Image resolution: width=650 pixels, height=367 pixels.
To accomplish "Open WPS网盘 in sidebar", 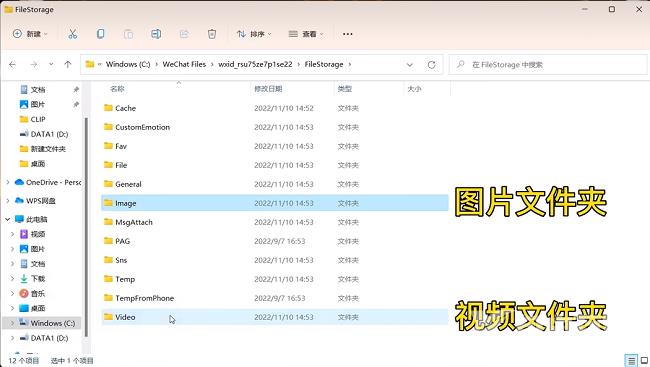I will [41, 201].
